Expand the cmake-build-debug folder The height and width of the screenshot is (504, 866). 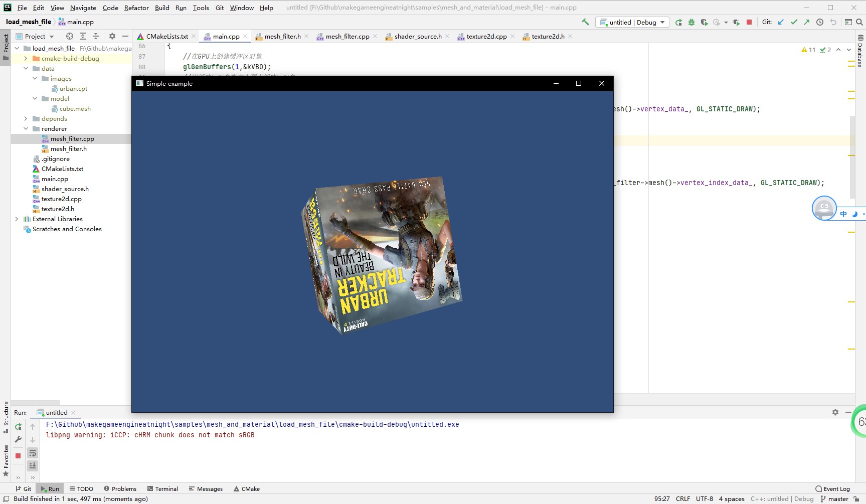tap(26, 59)
